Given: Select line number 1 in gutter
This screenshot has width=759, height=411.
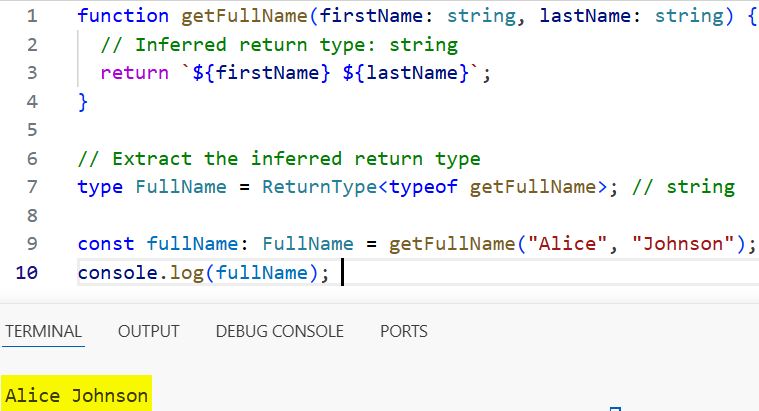Looking at the screenshot, I should (x=32, y=16).
